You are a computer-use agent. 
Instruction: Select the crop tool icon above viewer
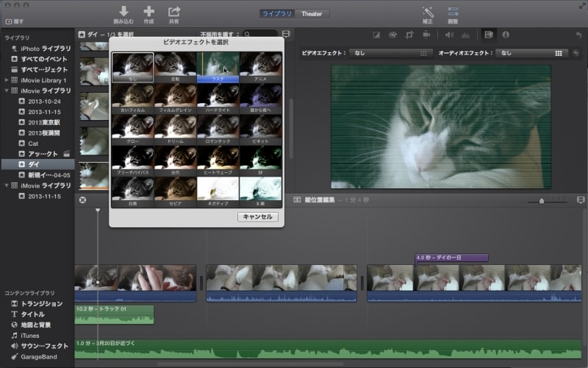pos(410,35)
